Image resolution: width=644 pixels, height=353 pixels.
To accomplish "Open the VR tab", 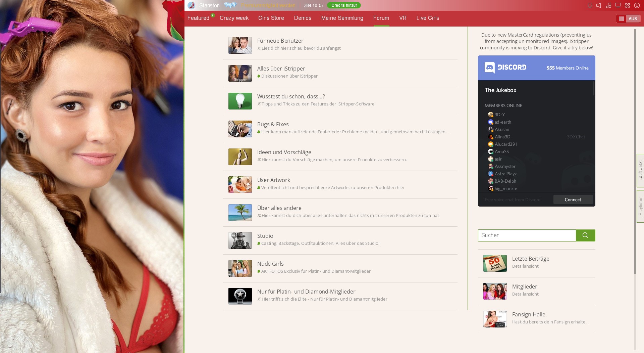I will pos(403,18).
